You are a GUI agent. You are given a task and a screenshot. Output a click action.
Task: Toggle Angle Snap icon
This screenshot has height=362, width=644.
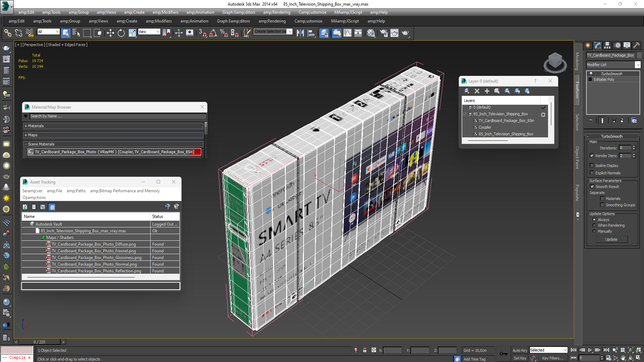click(213, 33)
